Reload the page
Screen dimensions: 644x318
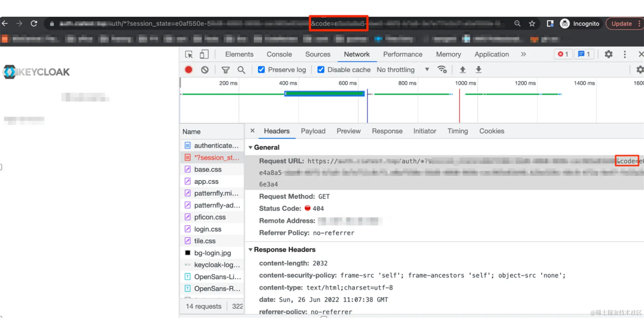[x=34, y=23]
